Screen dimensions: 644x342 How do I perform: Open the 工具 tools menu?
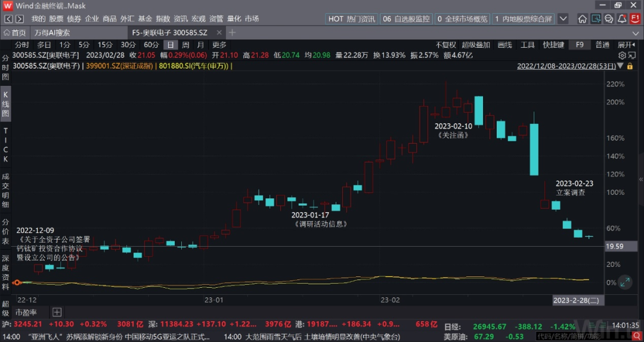point(527,45)
